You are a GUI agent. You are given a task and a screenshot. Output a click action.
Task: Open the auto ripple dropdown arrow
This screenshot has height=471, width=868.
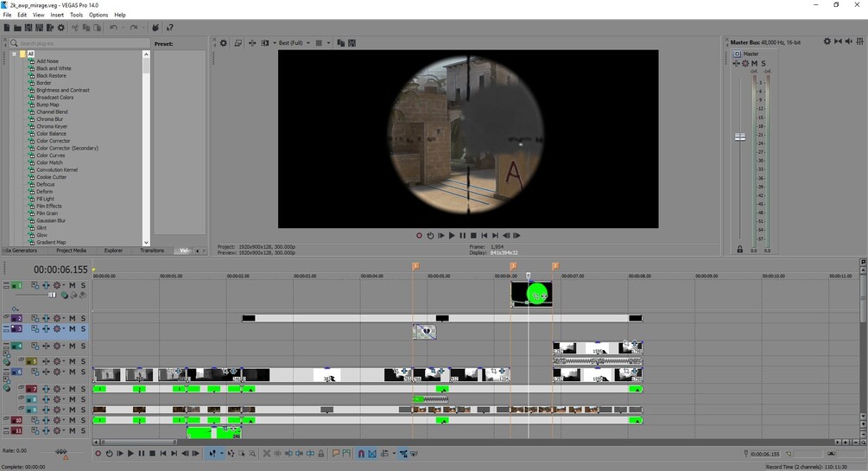point(394,453)
